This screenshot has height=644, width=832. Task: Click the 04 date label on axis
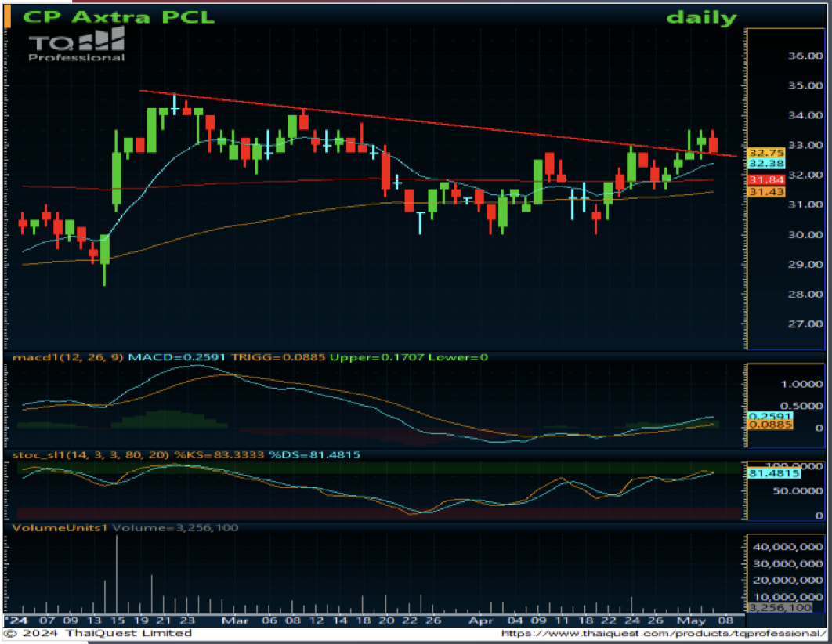pyautogui.click(x=515, y=620)
